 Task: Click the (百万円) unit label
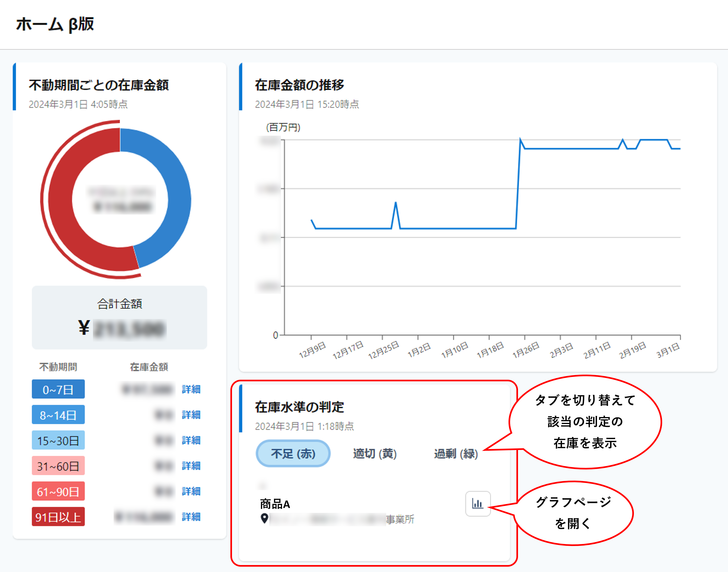pyautogui.click(x=283, y=127)
